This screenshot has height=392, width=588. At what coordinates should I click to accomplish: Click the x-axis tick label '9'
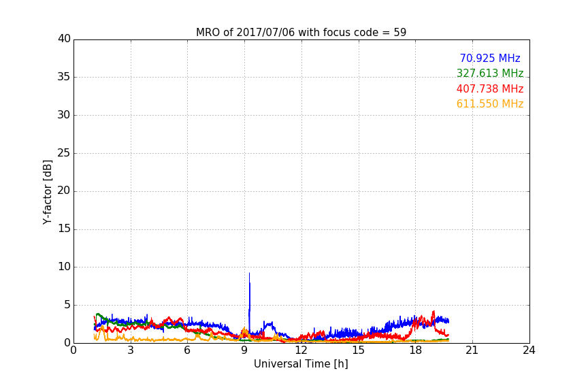[244, 350]
